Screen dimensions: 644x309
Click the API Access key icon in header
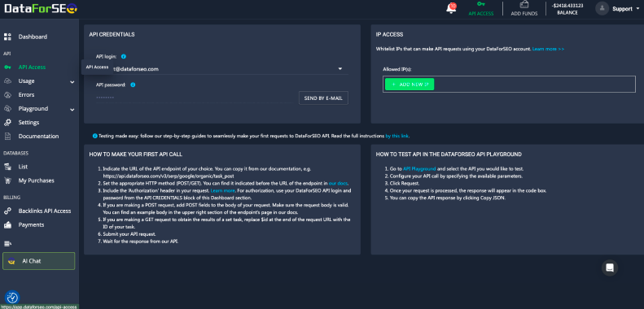coord(481,4)
